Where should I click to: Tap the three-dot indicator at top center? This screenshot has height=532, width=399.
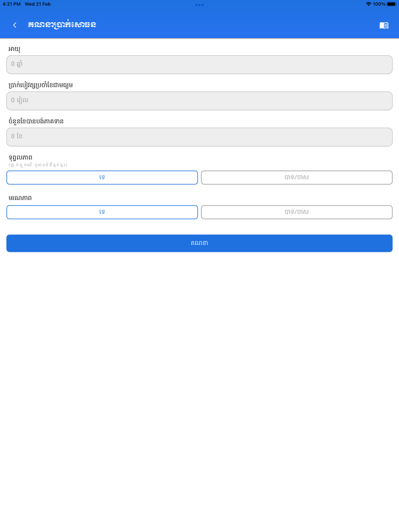click(x=199, y=5)
